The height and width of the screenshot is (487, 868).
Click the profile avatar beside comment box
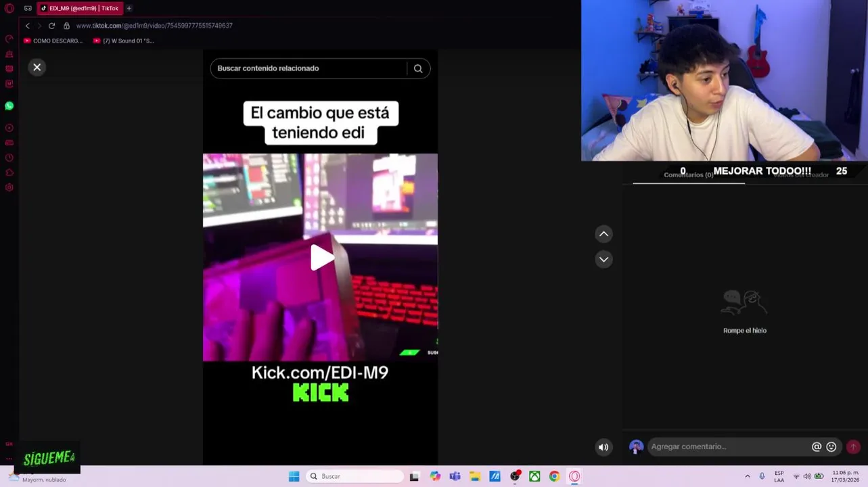636,446
